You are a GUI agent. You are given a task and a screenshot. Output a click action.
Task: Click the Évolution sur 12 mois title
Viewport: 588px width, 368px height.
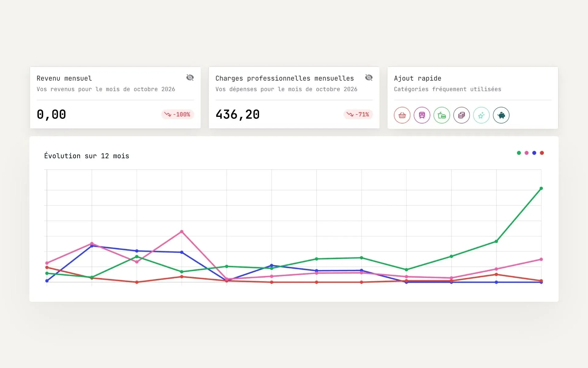coord(87,156)
